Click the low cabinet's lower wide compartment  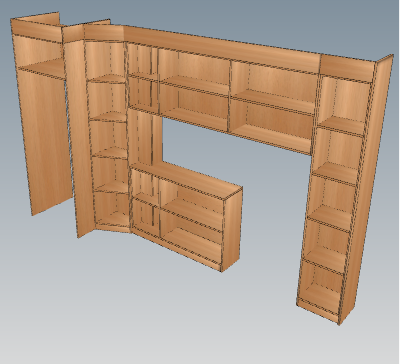[191, 237]
